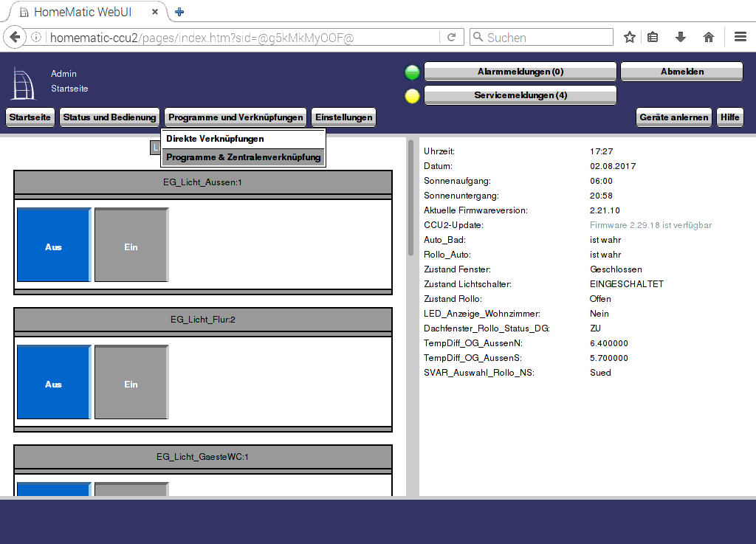Click the green alarm status indicator

pos(412,72)
